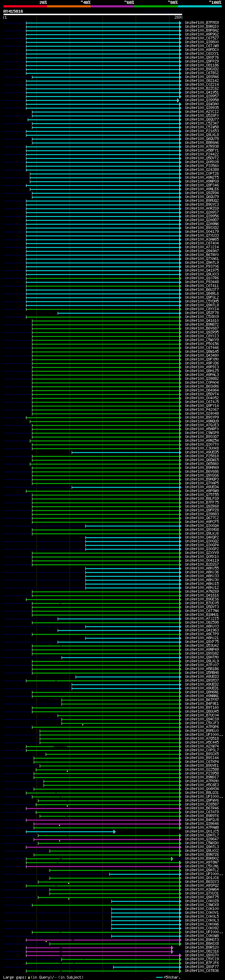Viewport: 225px width, 980px height.
Task: Click the white query sequence bar under AV415816
Action: pyautogui.click(x=93, y=14)
